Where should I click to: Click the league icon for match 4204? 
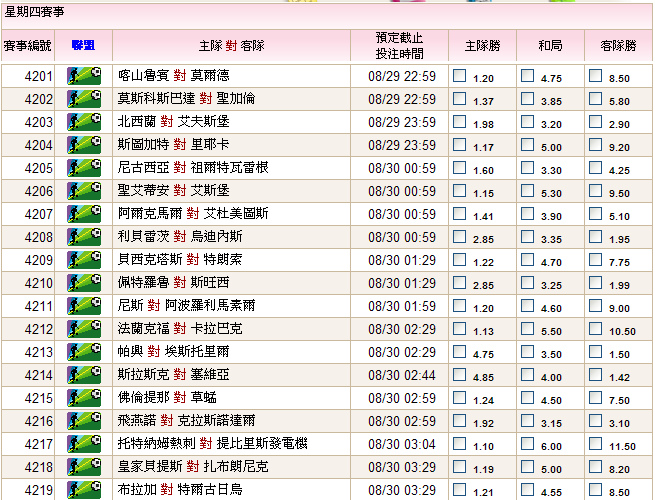tap(84, 145)
